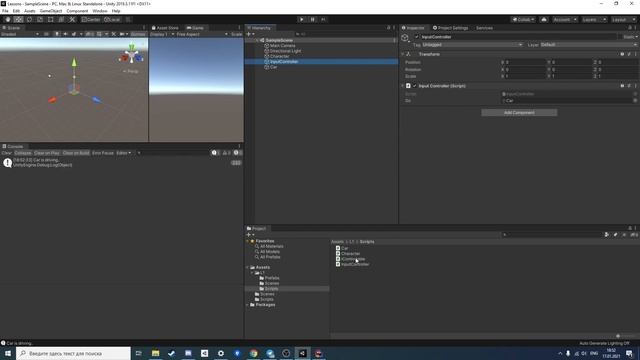This screenshot has height=360, width=640.
Task: Open the Window menu
Action: pyautogui.click(x=100, y=11)
